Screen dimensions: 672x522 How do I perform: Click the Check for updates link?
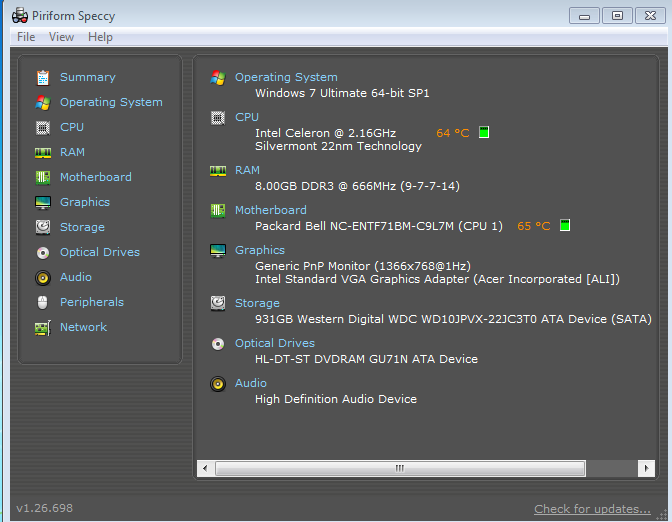(x=592, y=509)
